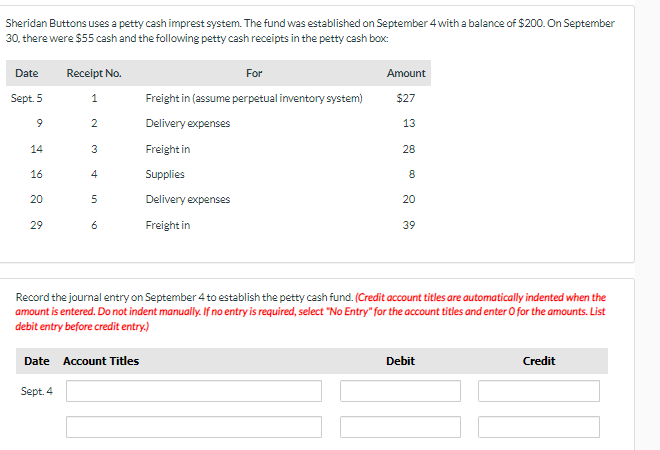
Task: Select the first-row Credit amount field
Action: 539,391
